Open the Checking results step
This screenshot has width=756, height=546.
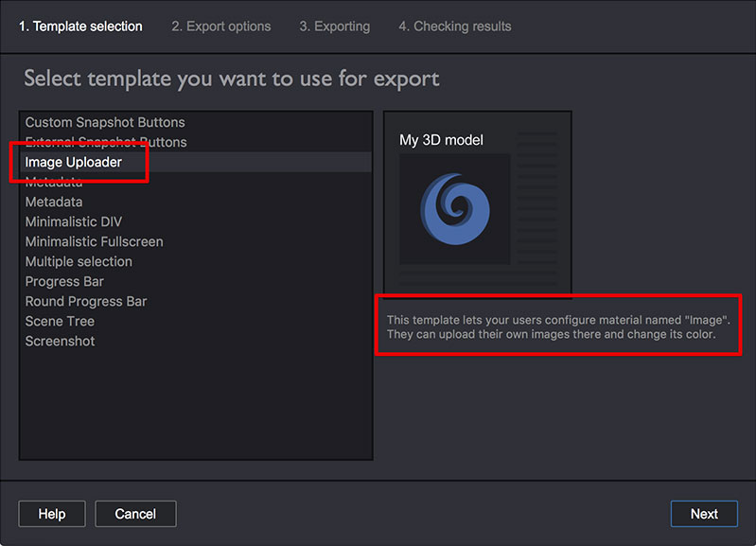coord(455,26)
